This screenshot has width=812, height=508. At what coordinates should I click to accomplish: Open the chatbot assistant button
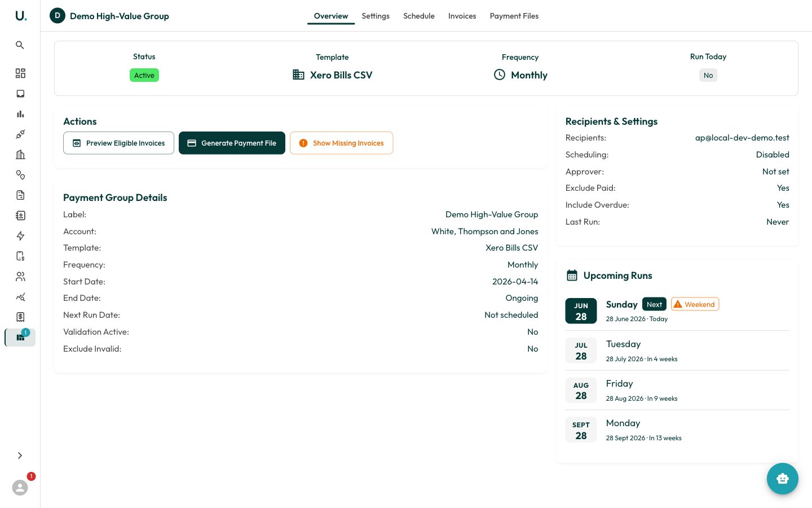coord(783,479)
